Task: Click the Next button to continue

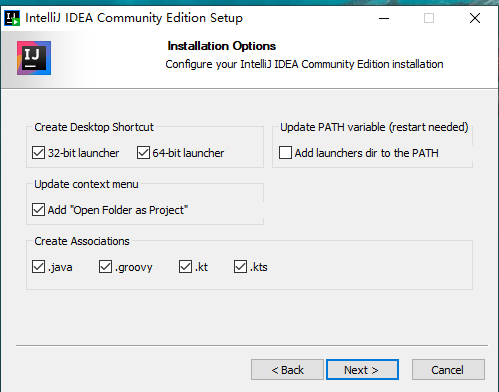Action: [x=362, y=369]
